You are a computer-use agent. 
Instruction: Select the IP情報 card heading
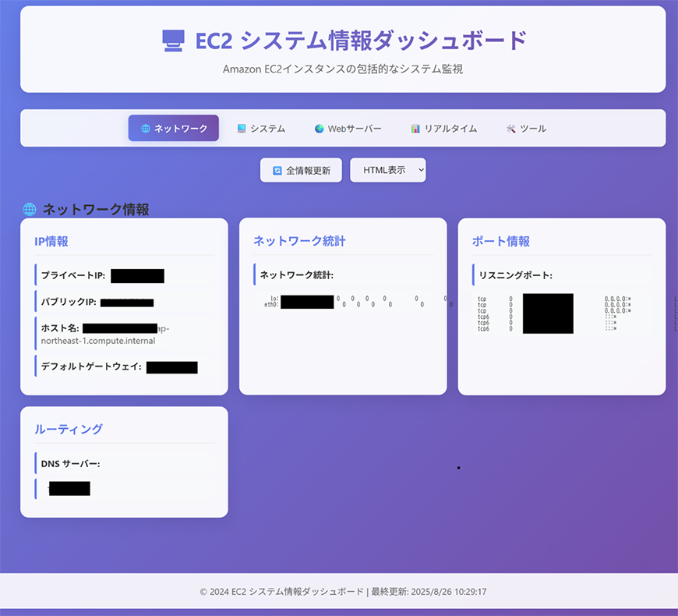click(x=53, y=242)
